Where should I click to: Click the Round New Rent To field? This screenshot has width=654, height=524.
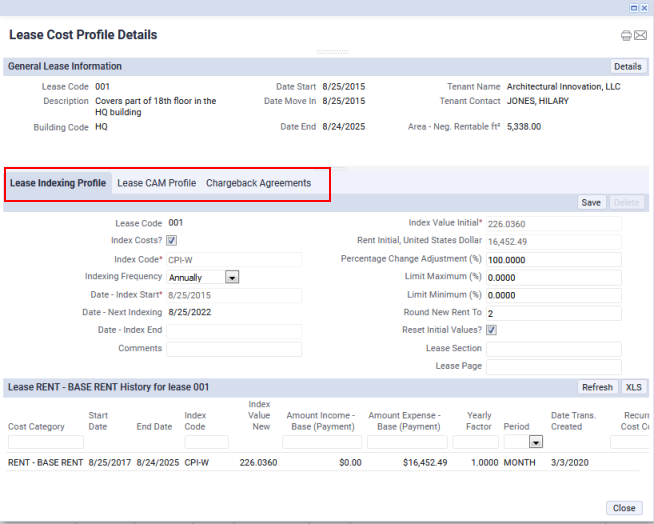(x=554, y=313)
